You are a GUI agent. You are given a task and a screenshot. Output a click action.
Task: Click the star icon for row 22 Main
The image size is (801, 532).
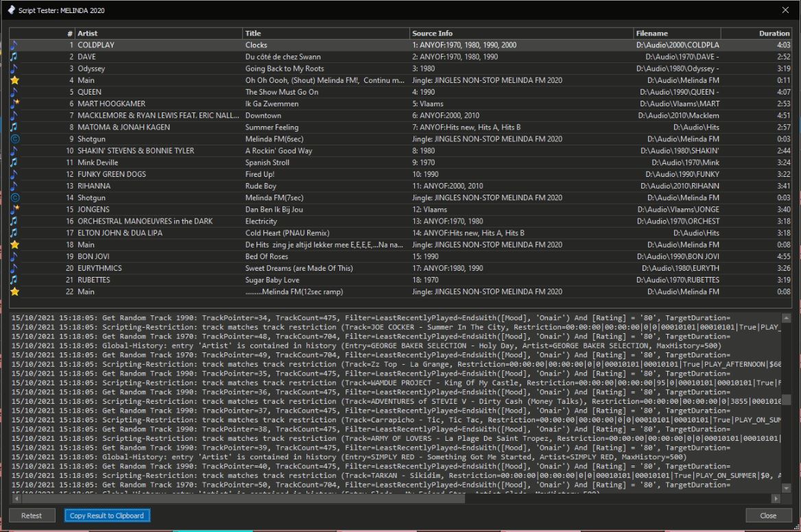pyautogui.click(x=15, y=291)
